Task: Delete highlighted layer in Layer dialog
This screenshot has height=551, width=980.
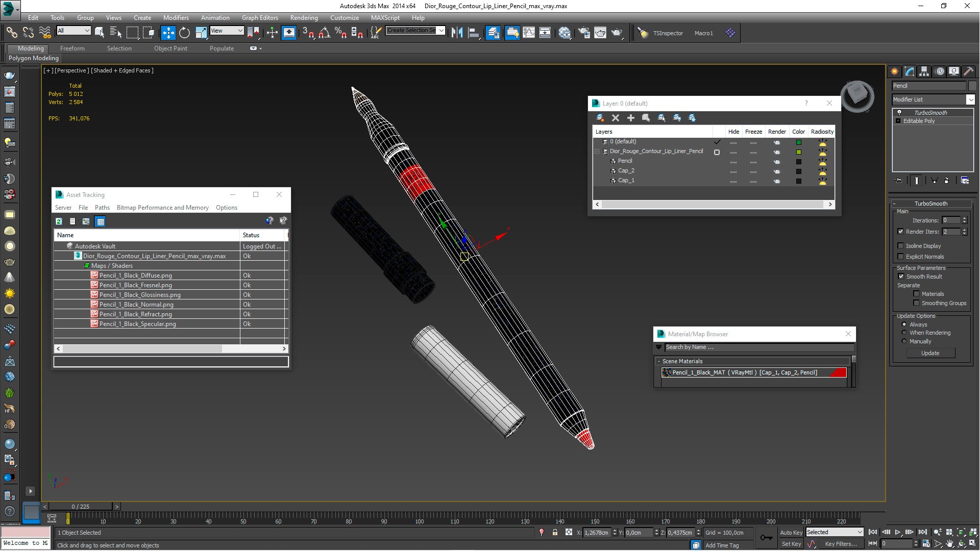Action: tap(616, 118)
